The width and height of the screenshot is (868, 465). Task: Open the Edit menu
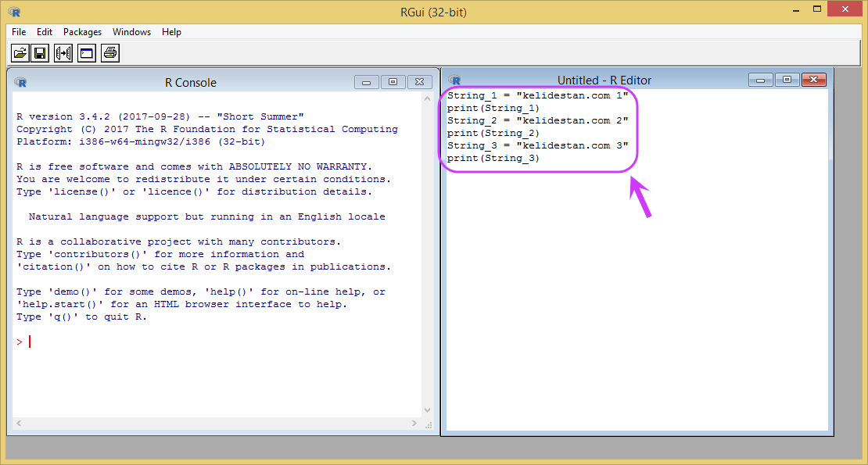click(45, 32)
